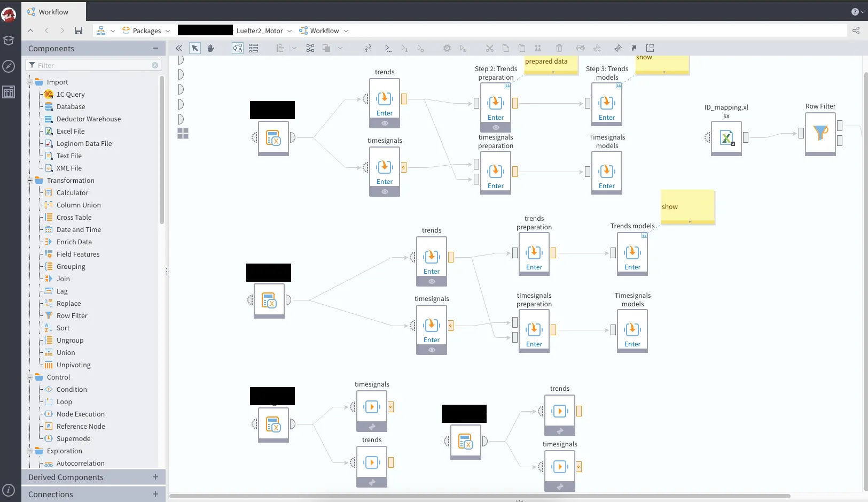The height and width of the screenshot is (502, 868).
Task: Click the dashed selection frame icon
Action: pyautogui.click(x=650, y=48)
